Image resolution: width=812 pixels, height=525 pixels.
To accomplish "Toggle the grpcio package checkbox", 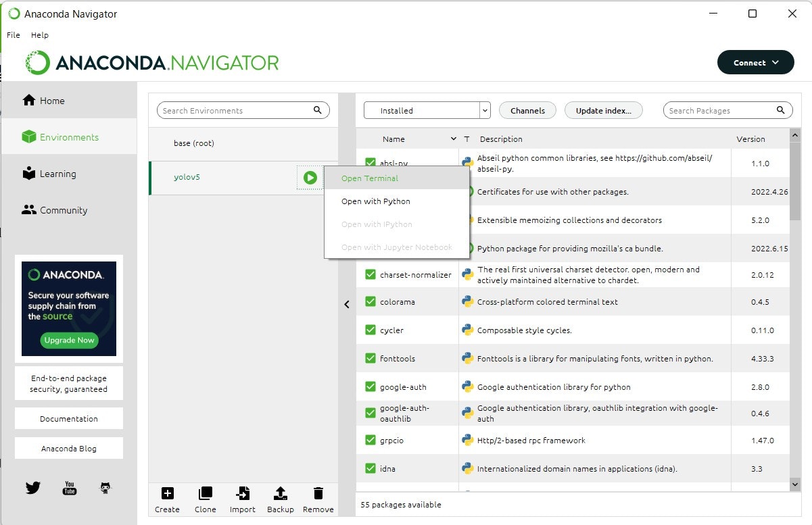I will click(x=371, y=440).
